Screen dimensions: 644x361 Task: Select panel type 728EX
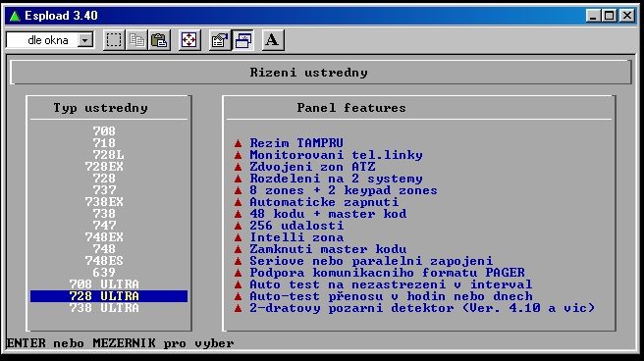(x=104, y=167)
